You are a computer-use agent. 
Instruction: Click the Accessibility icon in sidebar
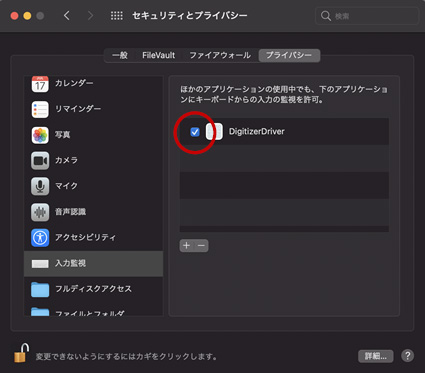40,238
